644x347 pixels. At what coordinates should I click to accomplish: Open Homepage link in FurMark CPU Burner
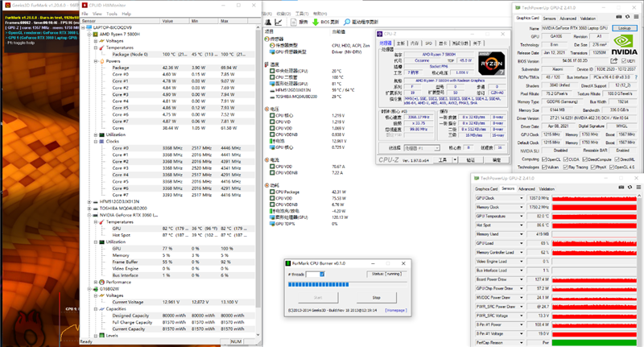pos(396,311)
